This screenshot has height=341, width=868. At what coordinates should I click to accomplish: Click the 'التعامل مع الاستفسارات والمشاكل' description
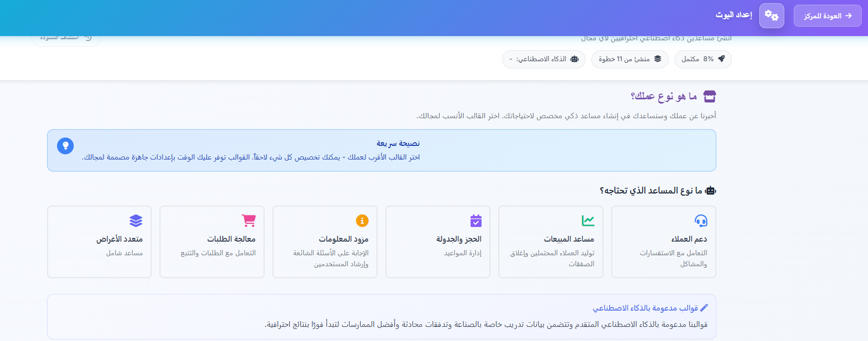click(x=673, y=258)
